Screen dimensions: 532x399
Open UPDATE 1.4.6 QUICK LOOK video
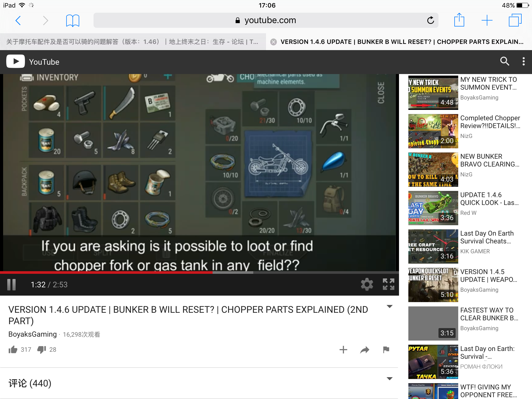tap(489, 199)
